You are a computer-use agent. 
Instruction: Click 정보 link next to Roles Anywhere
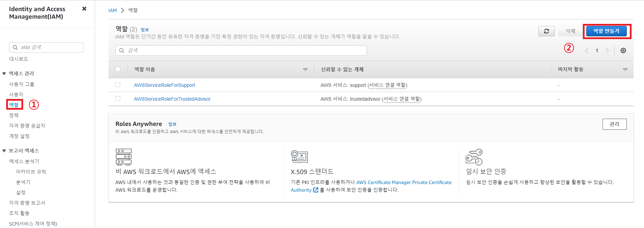coord(172,124)
